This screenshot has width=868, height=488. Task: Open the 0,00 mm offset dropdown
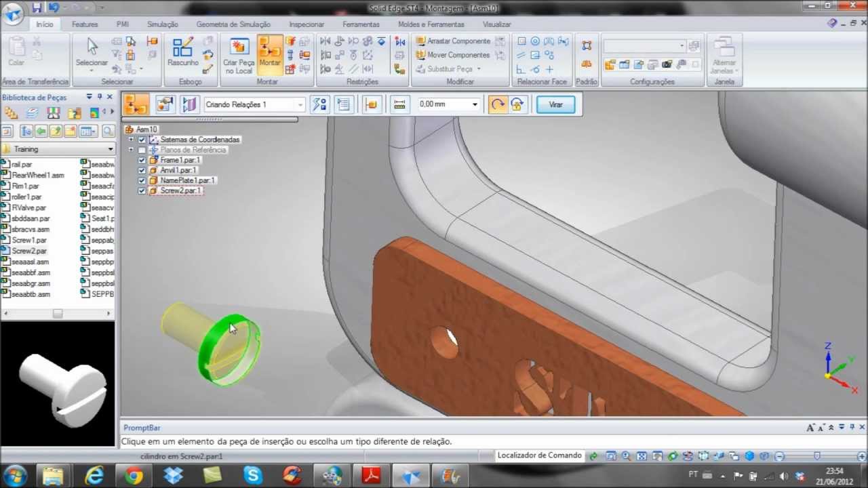tap(475, 104)
